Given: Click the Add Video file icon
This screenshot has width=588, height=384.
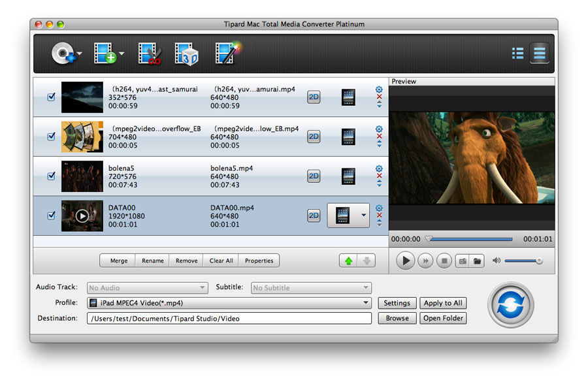Looking at the screenshot, I should click(x=105, y=54).
